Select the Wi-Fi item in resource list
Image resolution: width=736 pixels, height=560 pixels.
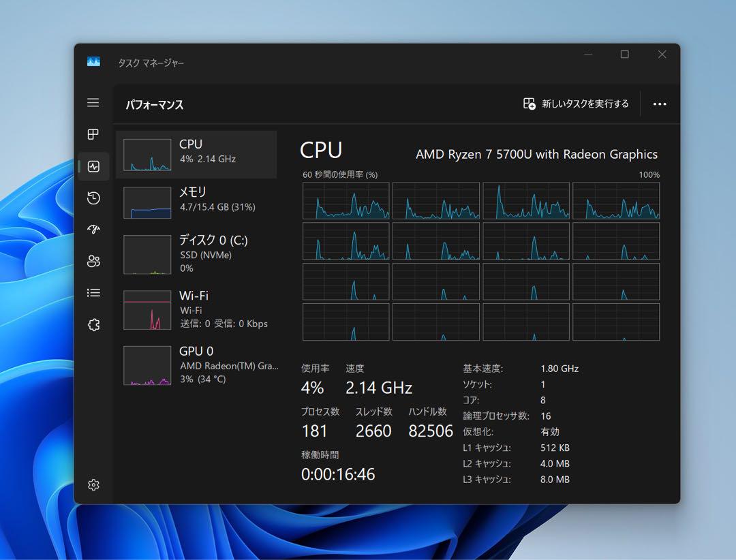pos(196,309)
